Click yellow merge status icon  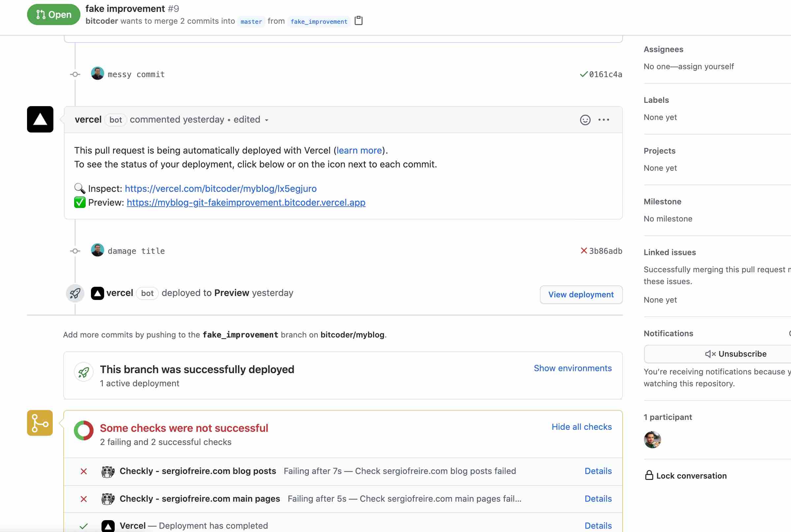click(x=40, y=423)
